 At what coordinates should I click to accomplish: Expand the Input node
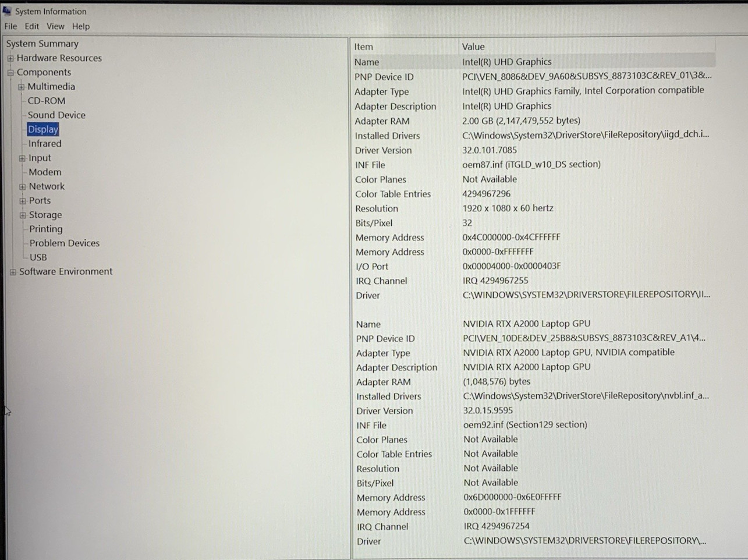pos(22,158)
